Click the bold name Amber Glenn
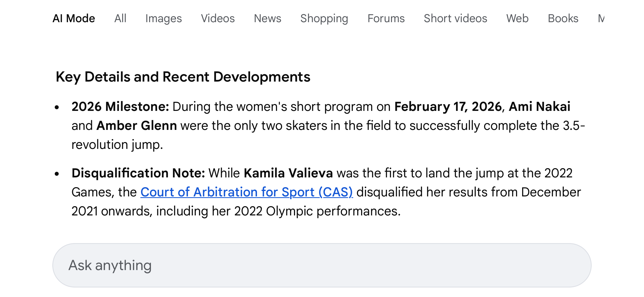This screenshot has height=297, width=644. 136,126
